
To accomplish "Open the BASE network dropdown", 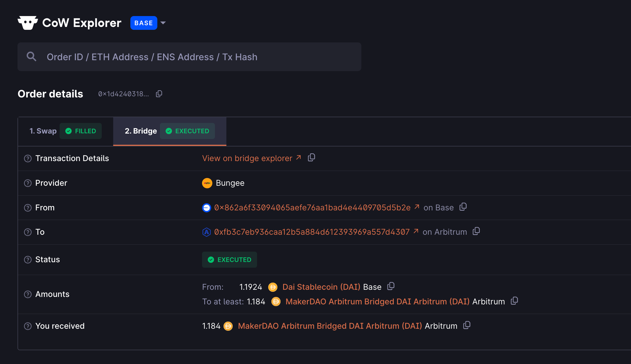I will (x=144, y=23).
